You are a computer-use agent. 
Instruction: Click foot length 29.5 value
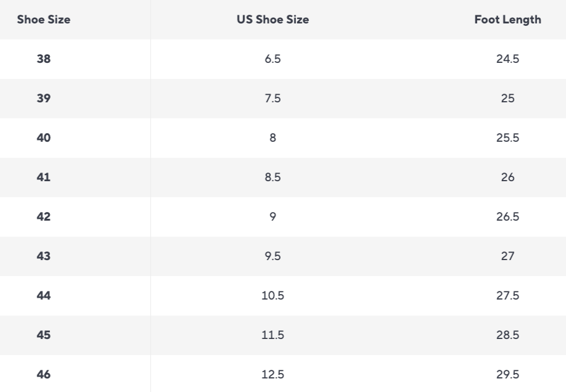pyautogui.click(x=507, y=375)
